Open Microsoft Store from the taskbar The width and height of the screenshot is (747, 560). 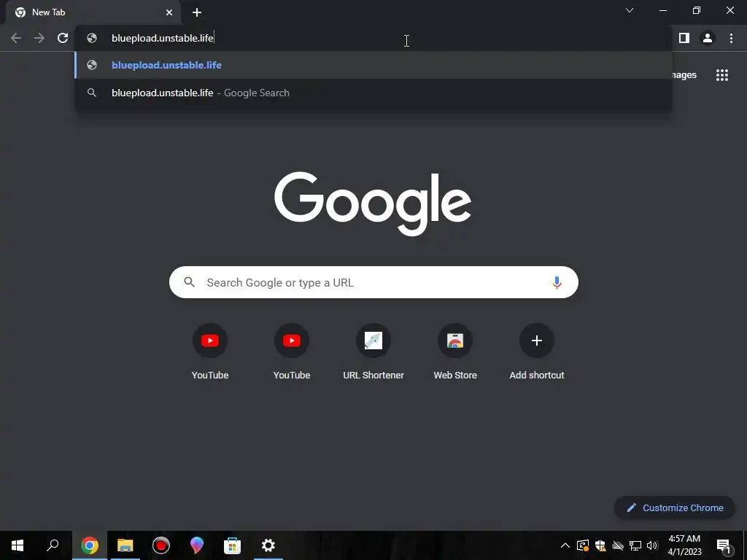point(233,545)
